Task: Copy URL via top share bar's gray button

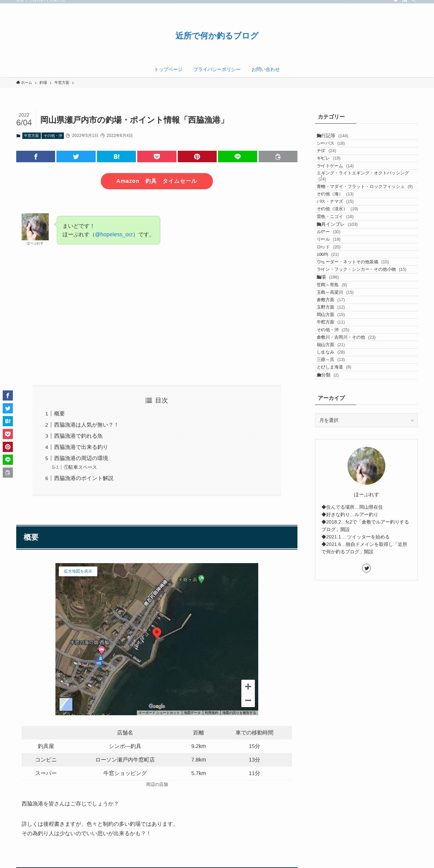Action: click(x=278, y=156)
